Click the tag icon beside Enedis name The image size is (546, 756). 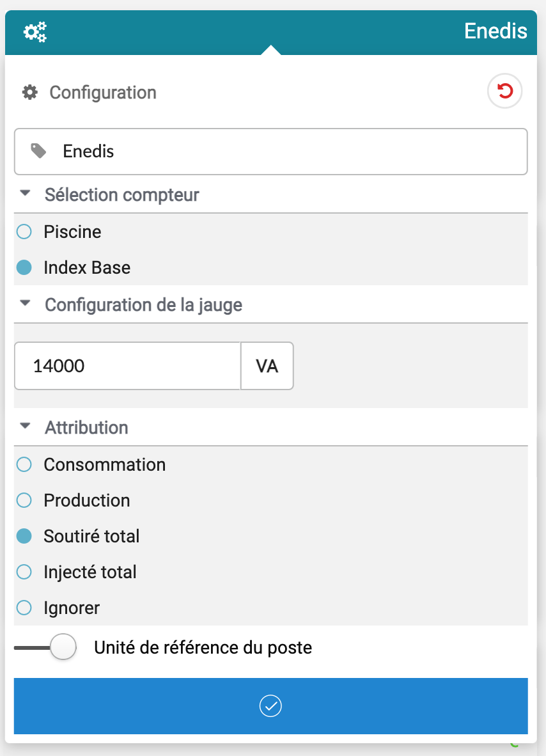coord(39,151)
